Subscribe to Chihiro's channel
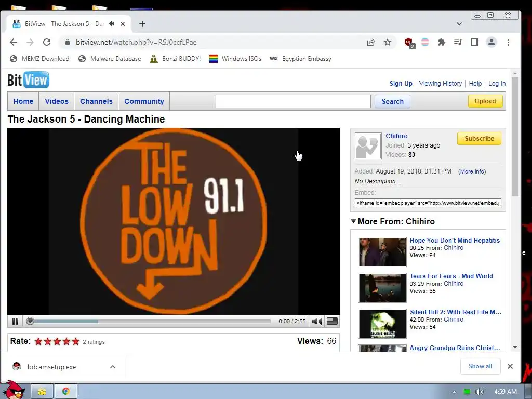Image resolution: width=532 pixels, height=399 pixels. (479, 138)
